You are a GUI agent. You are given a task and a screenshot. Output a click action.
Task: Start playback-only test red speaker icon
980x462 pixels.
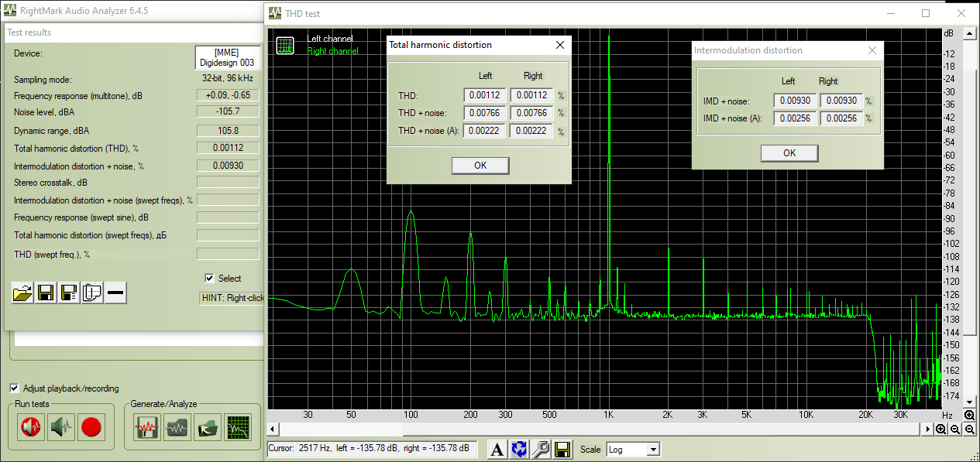(x=32, y=427)
